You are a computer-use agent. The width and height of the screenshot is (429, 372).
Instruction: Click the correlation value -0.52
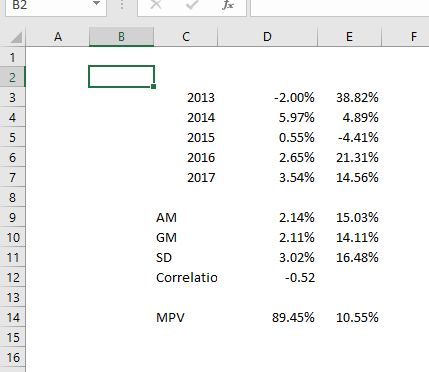coord(267,277)
